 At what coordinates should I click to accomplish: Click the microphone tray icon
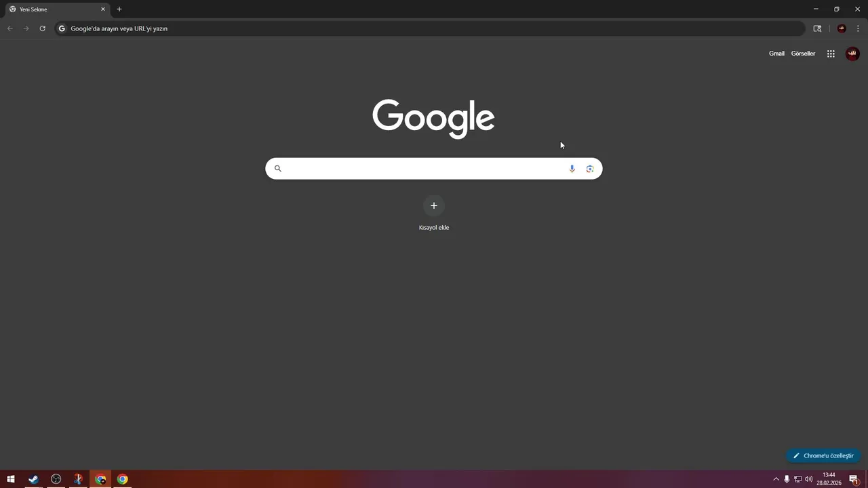point(787,479)
